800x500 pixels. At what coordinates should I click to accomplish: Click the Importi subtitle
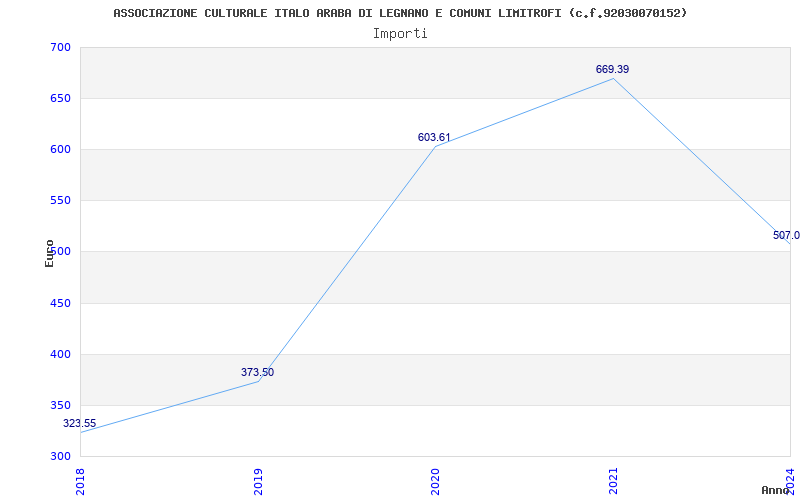point(400,34)
